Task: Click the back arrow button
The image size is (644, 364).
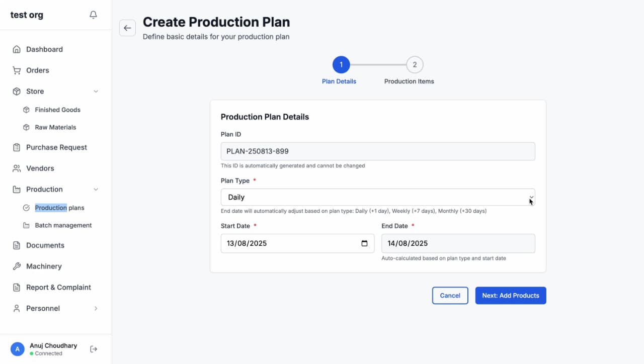Action: (127, 28)
